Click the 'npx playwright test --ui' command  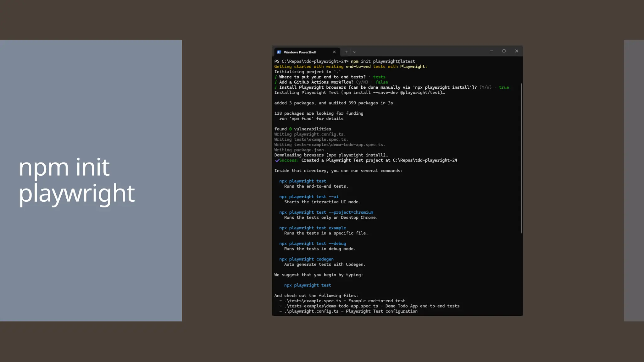tap(308, 197)
